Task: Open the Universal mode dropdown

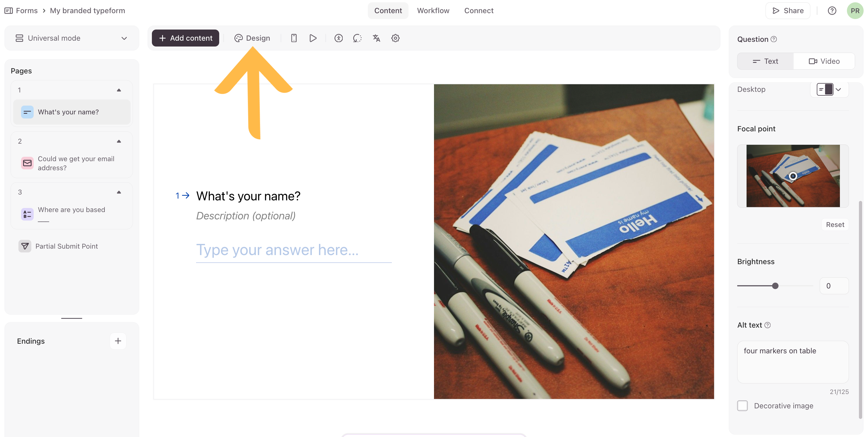Action: [71, 38]
